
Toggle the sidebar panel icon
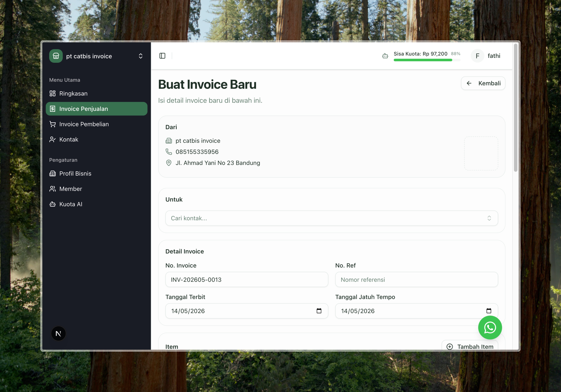pyautogui.click(x=162, y=56)
